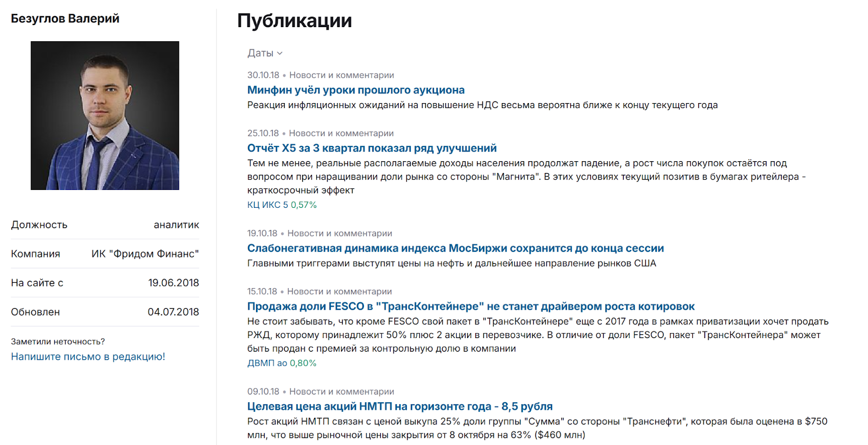Click the ДВМП ао ticker link
Image resolution: width=868 pixels, height=445 pixels.
click(267, 363)
